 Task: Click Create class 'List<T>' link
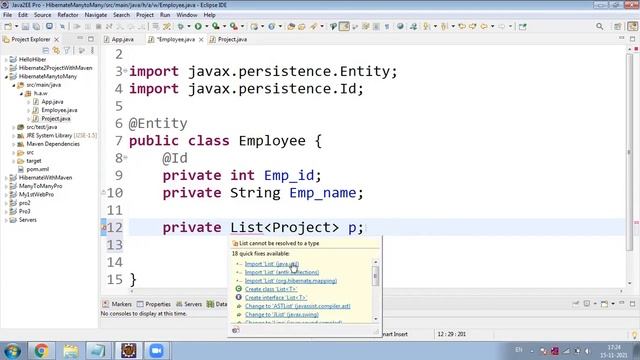(x=271, y=289)
